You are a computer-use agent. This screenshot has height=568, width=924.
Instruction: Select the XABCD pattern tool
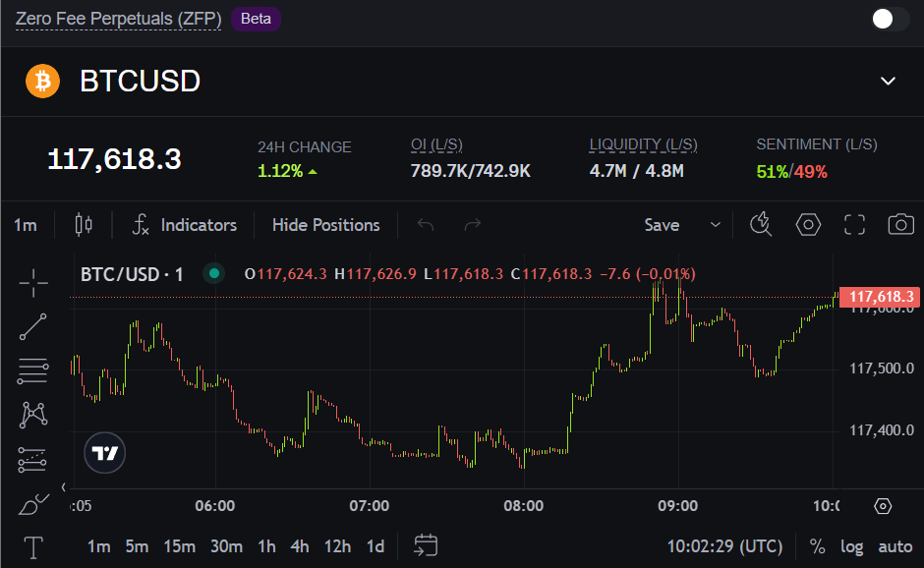point(33,415)
